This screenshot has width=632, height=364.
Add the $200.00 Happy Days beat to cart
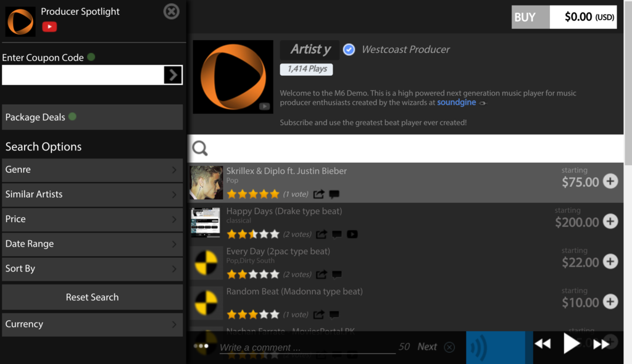pyautogui.click(x=610, y=221)
